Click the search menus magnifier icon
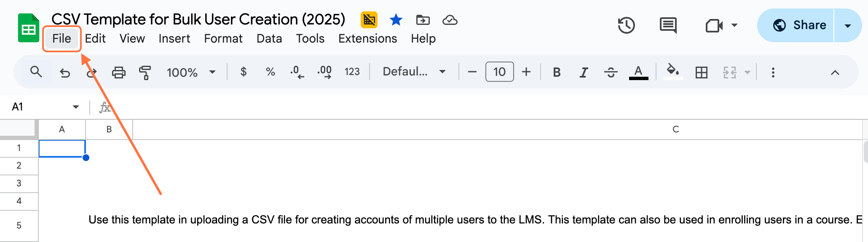868x242 pixels. 36,72
